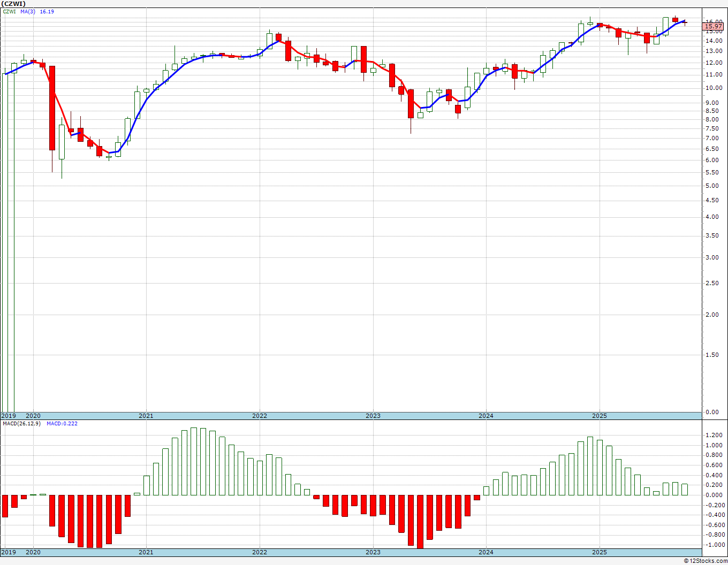Select 2021 on the price chart time axis
Image resolution: width=728 pixels, height=565 pixels.
(146, 416)
